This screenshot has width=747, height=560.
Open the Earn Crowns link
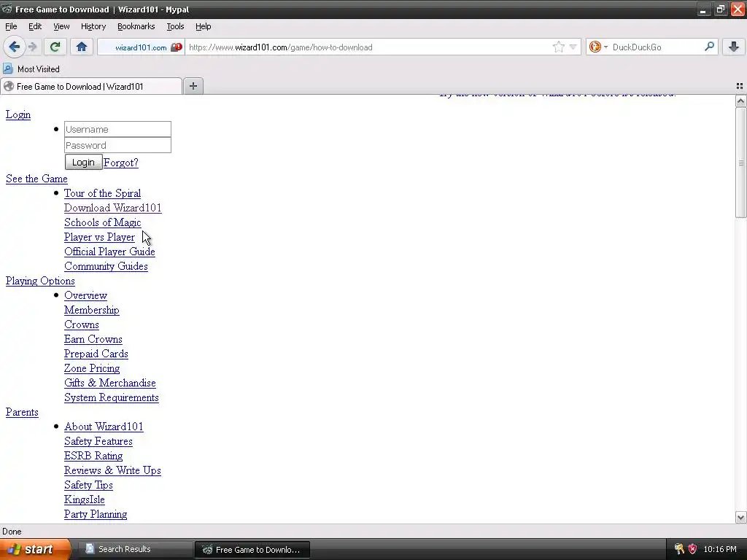point(93,339)
